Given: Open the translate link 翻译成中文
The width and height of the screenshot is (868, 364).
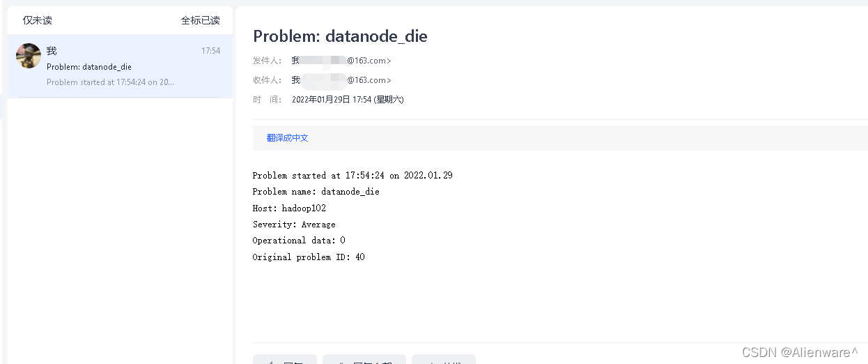Looking at the screenshot, I should tap(287, 138).
